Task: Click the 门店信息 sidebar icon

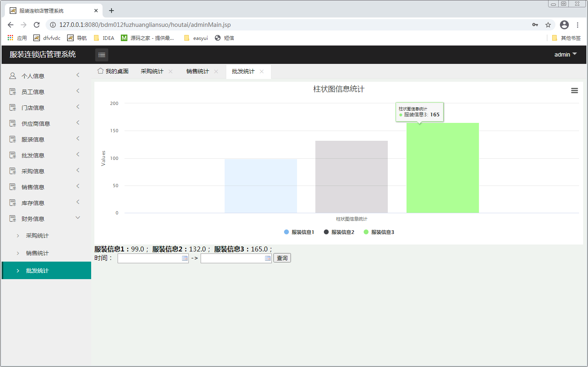Action: pyautogui.click(x=13, y=107)
